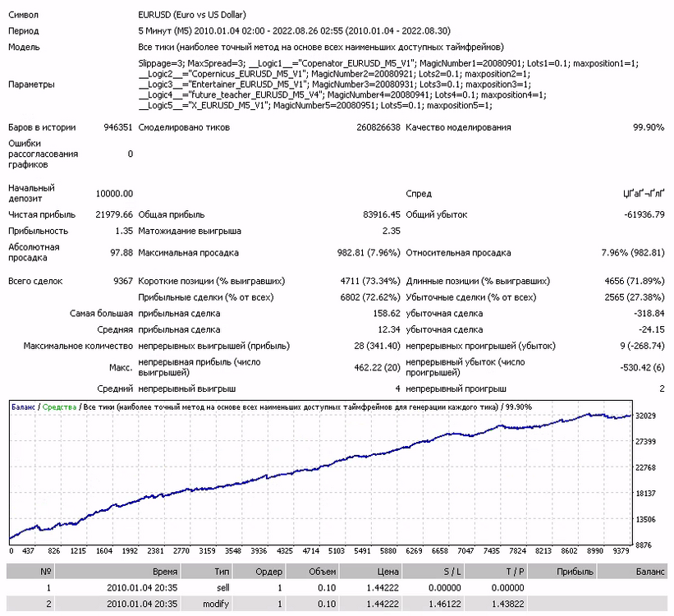Click maximal drawdown value 982.81 (7.96%)
The height and width of the screenshot is (616, 674).
click(369, 252)
